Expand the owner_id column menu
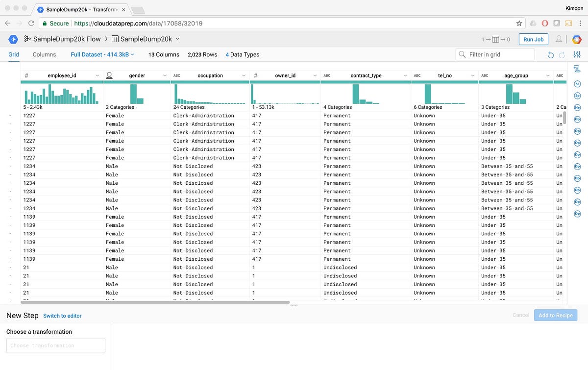 pyautogui.click(x=315, y=75)
